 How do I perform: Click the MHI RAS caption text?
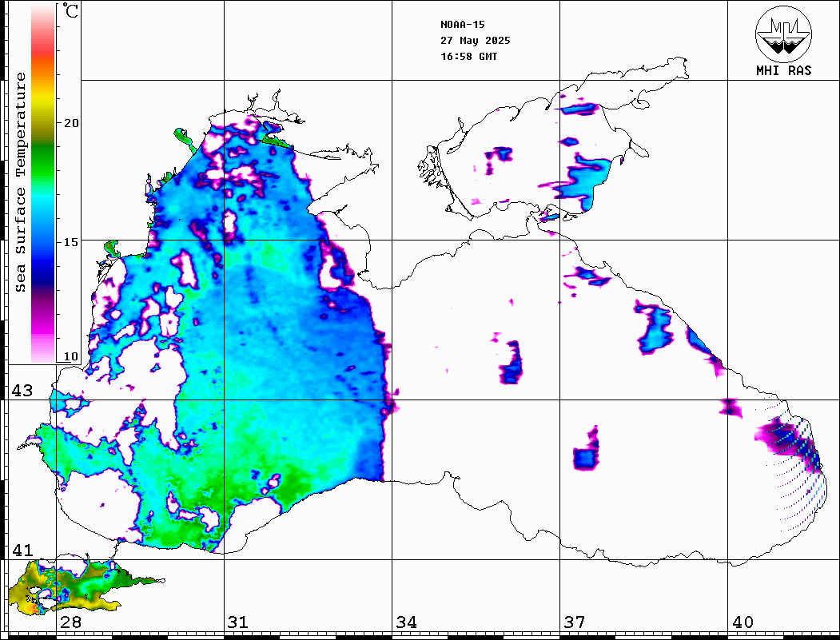tap(784, 70)
